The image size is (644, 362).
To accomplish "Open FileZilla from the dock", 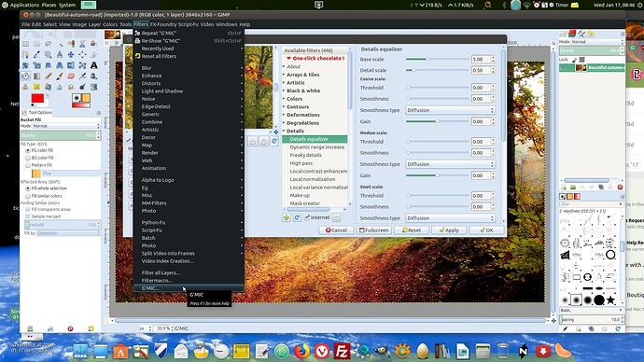I will click(x=342, y=352).
